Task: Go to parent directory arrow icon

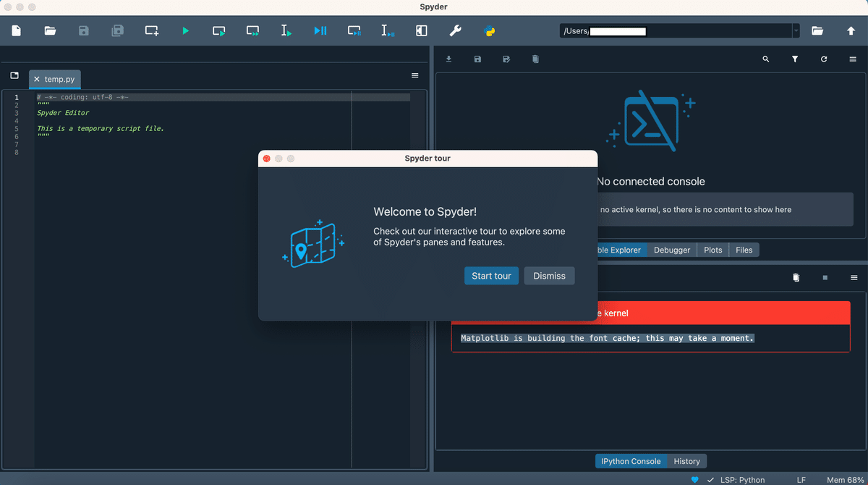Action: [x=851, y=30]
